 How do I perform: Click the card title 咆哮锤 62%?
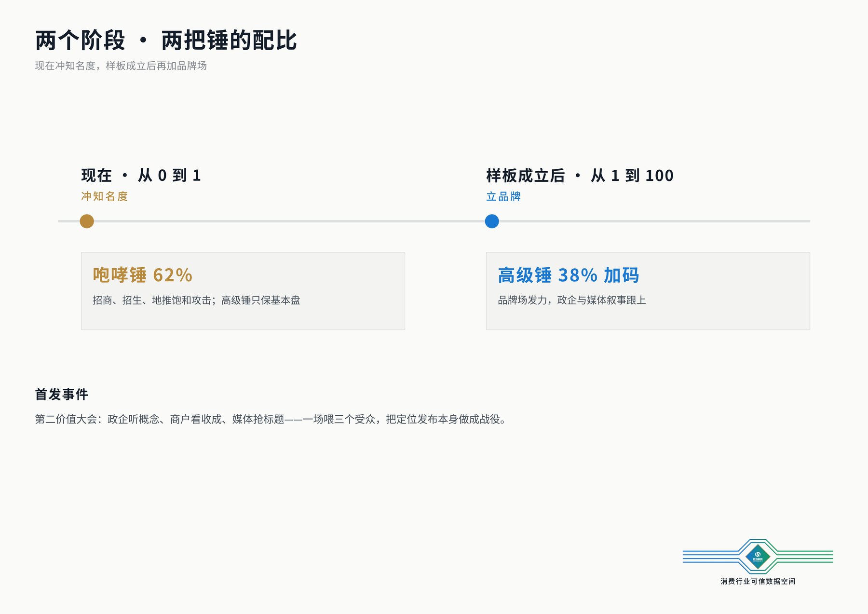coord(142,275)
